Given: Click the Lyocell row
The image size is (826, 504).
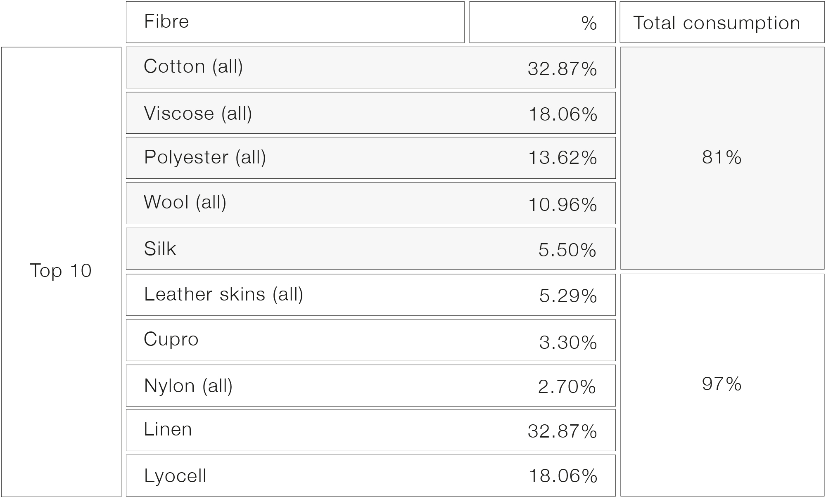Looking at the screenshot, I should [x=370, y=476].
